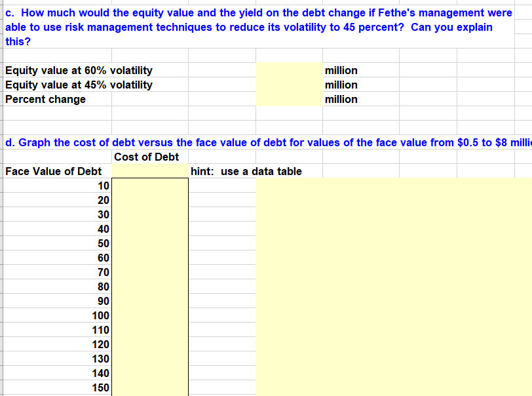Select the yellow cell under the Cost of Debt header
Viewport: 532px width, 396px height.
coord(150,171)
